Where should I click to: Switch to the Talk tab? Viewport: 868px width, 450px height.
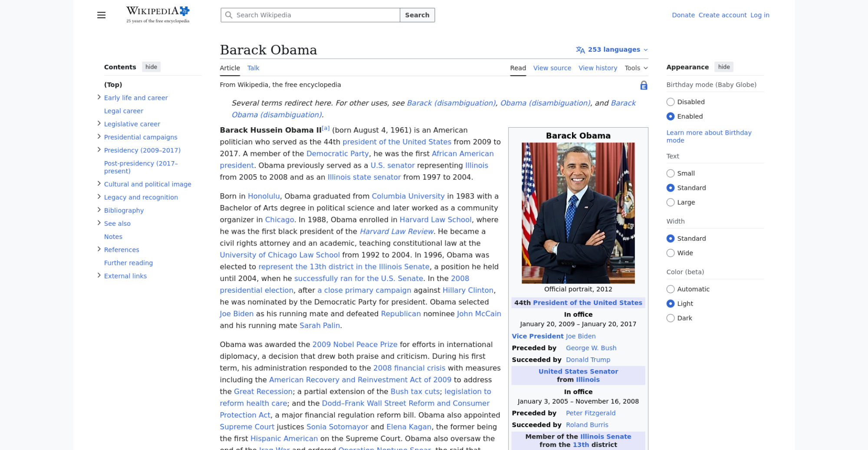pos(253,68)
